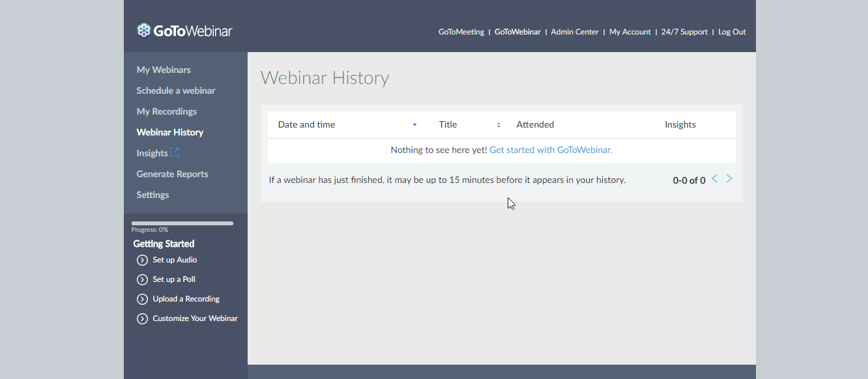The image size is (868, 379).
Task: Log Out of the account
Action: 732,31
